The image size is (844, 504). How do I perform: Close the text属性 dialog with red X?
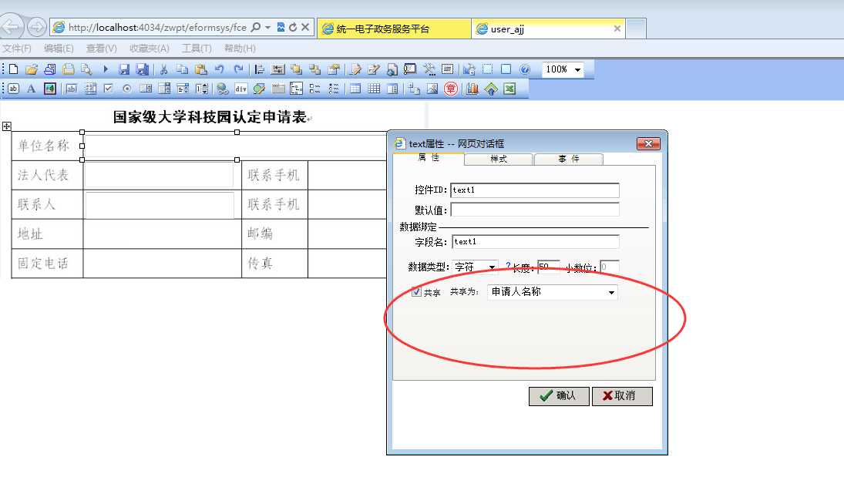[648, 143]
